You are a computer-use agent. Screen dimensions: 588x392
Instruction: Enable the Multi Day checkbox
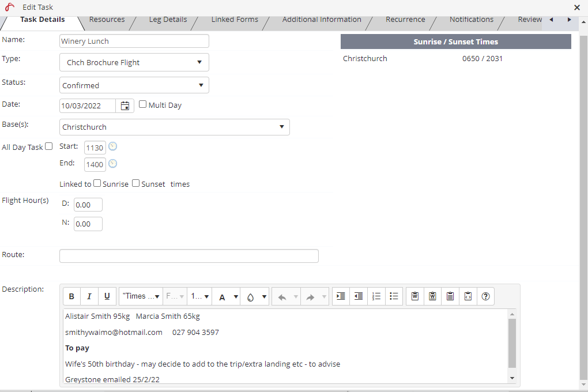[x=143, y=105]
